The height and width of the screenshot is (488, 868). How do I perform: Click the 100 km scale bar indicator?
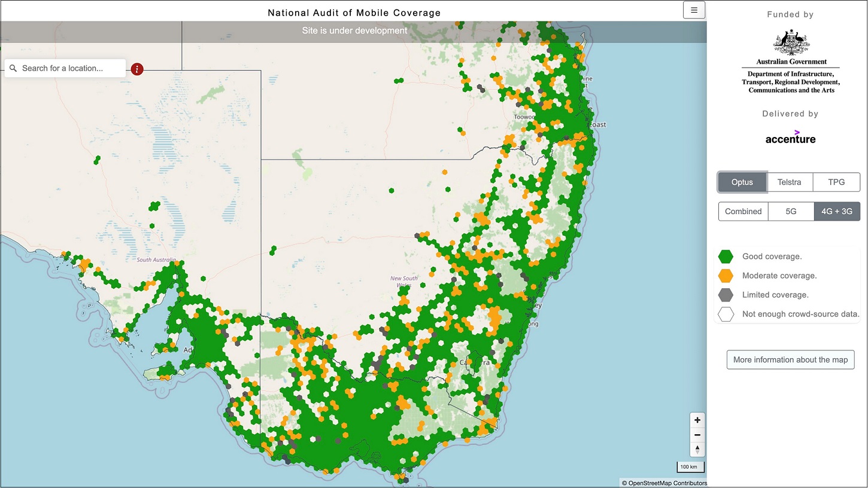pos(690,466)
